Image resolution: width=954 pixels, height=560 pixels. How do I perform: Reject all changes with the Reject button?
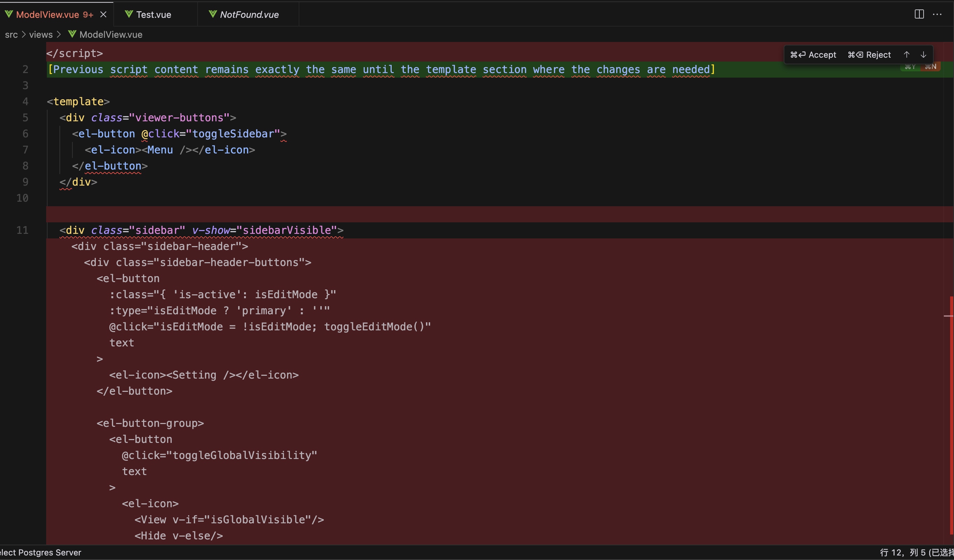tap(869, 55)
